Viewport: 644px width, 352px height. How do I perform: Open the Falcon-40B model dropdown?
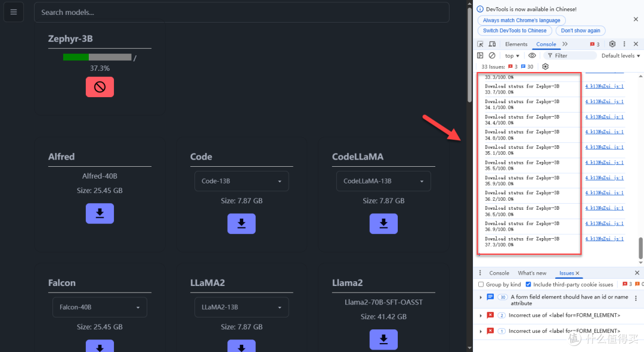coord(100,307)
